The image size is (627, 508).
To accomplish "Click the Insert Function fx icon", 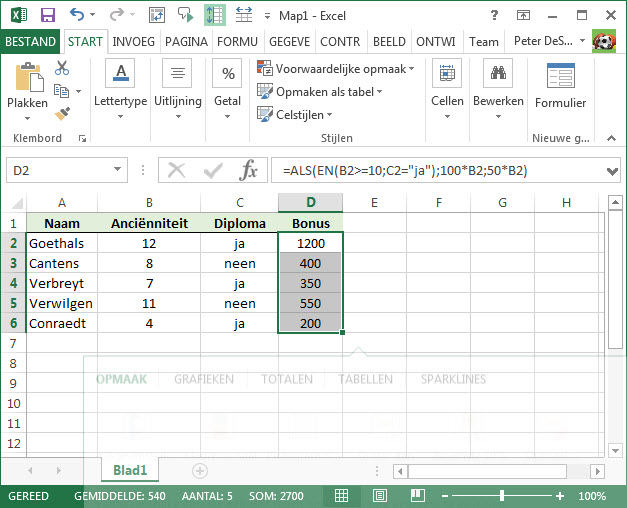I will click(248, 170).
